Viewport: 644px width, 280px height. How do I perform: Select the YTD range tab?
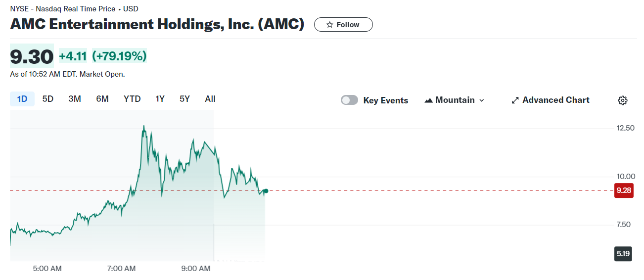(x=132, y=99)
